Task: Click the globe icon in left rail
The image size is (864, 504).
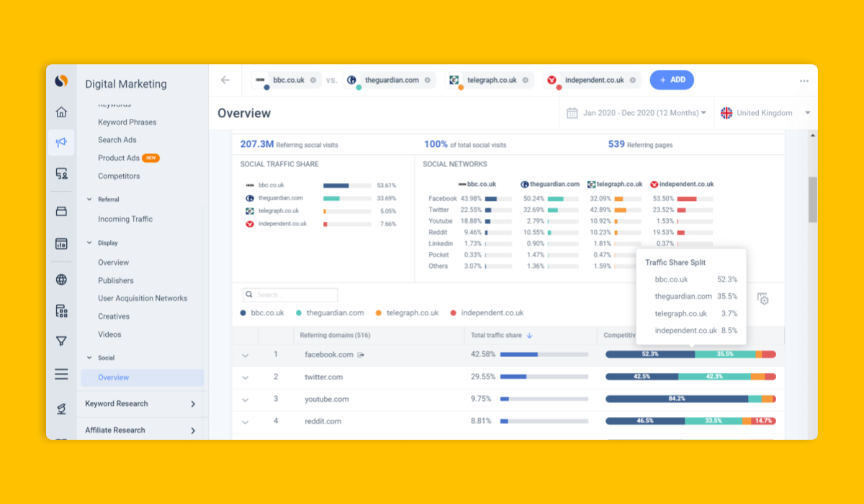Action: 61,280
